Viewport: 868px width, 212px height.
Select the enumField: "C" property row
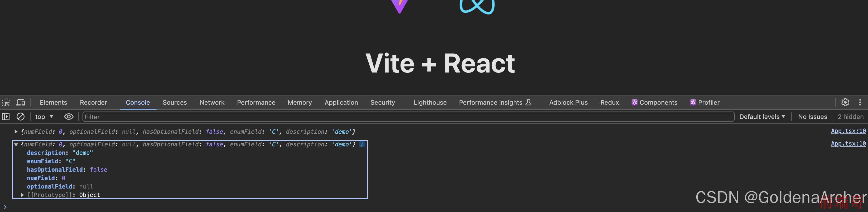[51, 161]
